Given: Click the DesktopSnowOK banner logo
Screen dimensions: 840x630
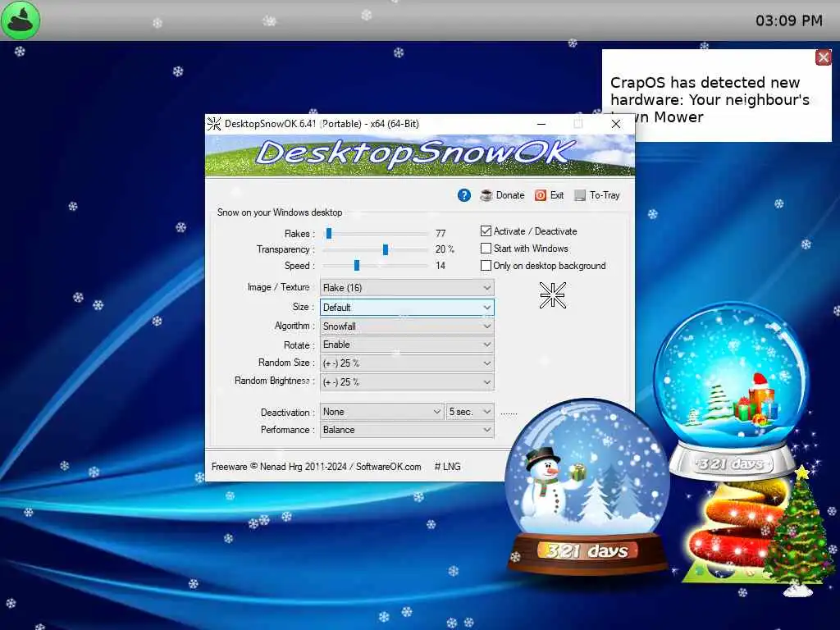Looking at the screenshot, I should (x=419, y=155).
